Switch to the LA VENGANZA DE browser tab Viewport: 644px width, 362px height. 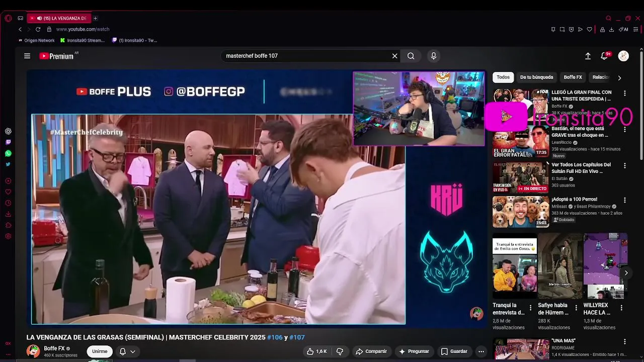pos(59,18)
